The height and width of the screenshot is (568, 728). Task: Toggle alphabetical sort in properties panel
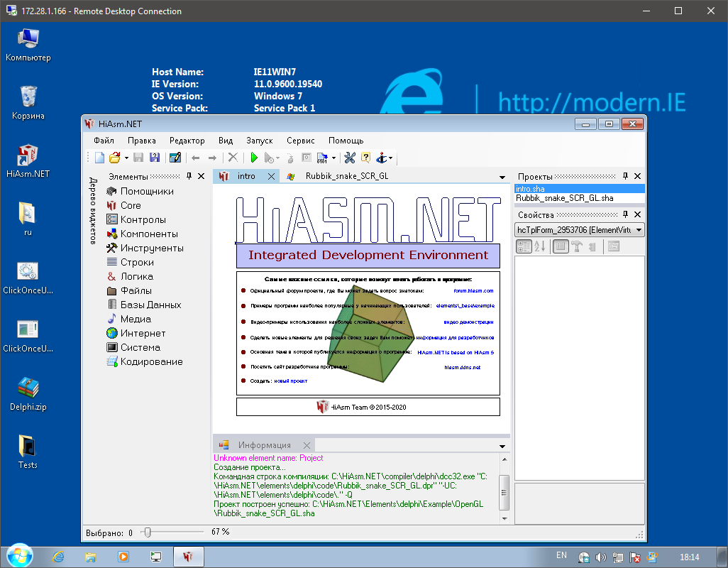(x=539, y=246)
